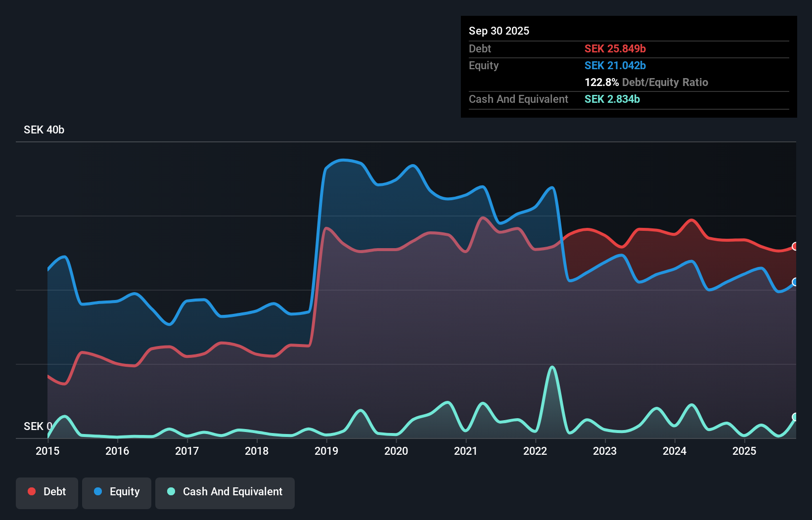
Task: Click the 2018 x-axis label
Action: point(257,451)
